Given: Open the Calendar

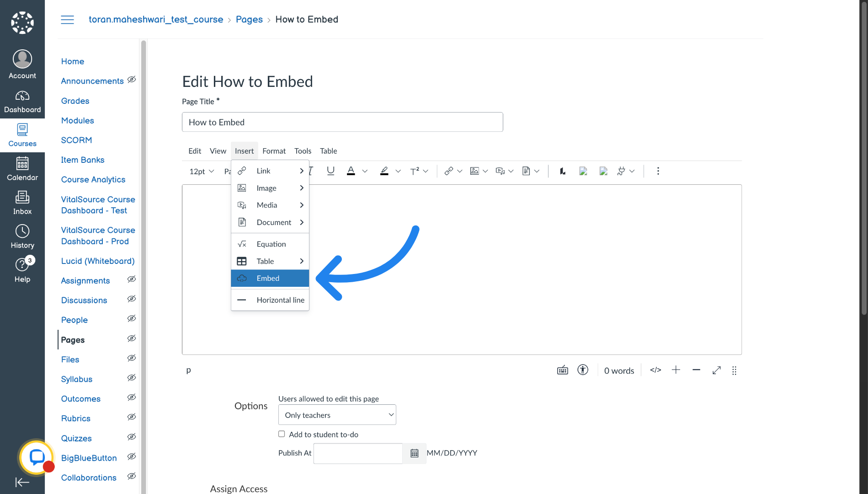Looking at the screenshot, I should point(22,169).
